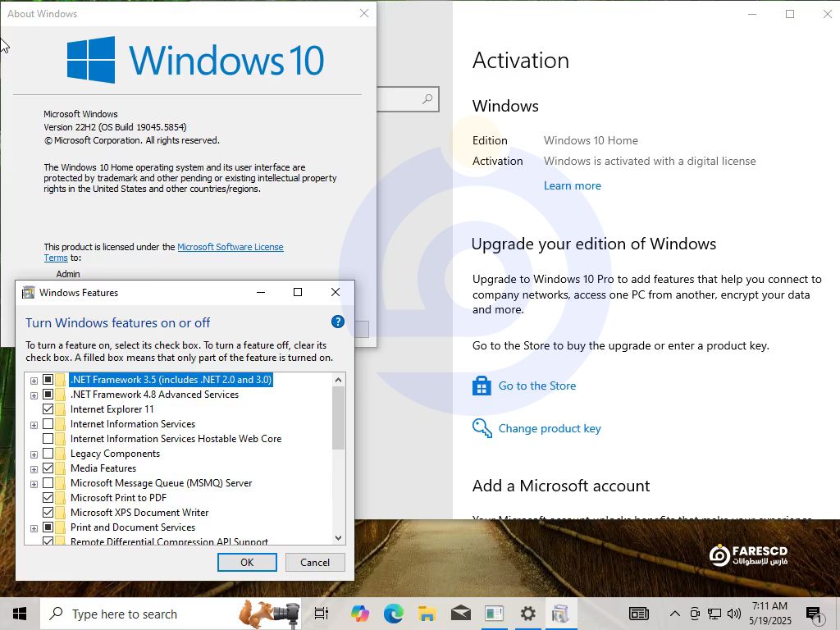Open the network tray icon
Image resolution: width=840 pixels, height=630 pixels.
pyautogui.click(x=714, y=614)
